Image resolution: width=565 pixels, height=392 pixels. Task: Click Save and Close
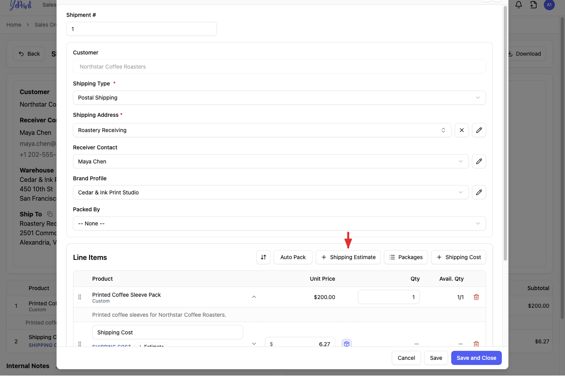pyautogui.click(x=476, y=358)
